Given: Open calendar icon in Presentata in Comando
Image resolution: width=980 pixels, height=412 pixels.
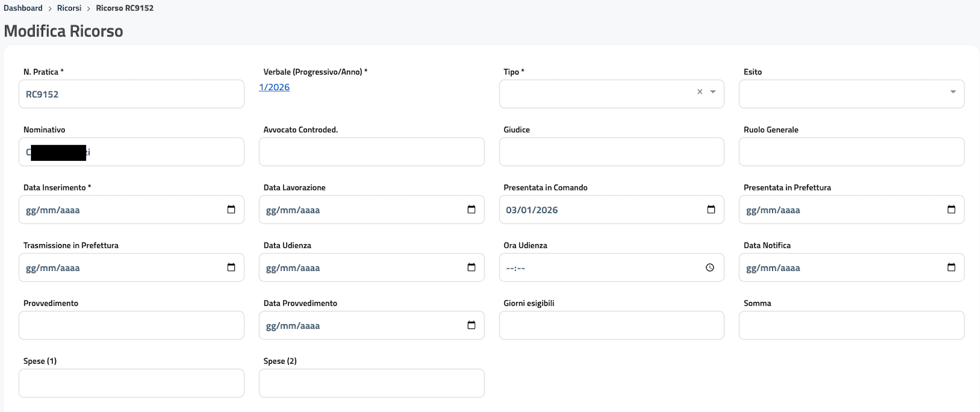Looking at the screenshot, I should pos(711,210).
